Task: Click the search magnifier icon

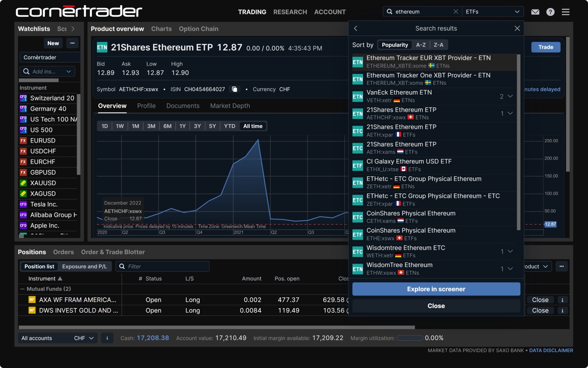Action: [x=390, y=12]
